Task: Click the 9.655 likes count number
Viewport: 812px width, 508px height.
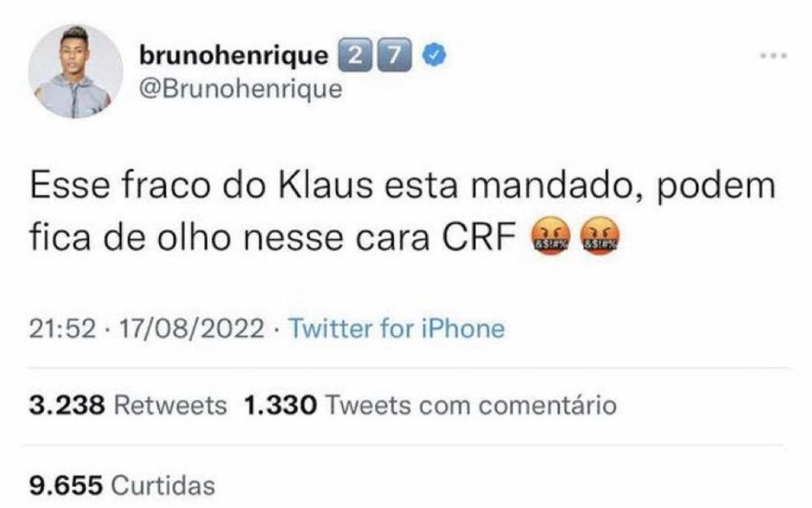Action: pos(66,485)
